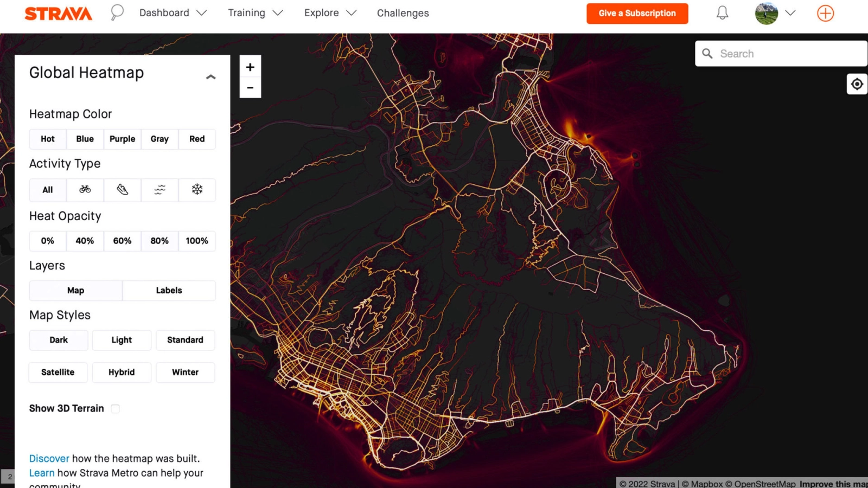The width and height of the screenshot is (868, 488).
Task: Click the locate-me icon on the map
Action: [857, 84]
